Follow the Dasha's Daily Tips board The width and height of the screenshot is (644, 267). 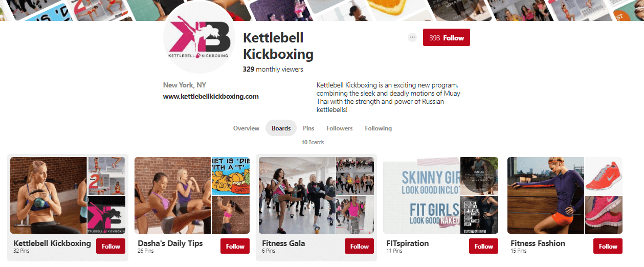(235, 246)
